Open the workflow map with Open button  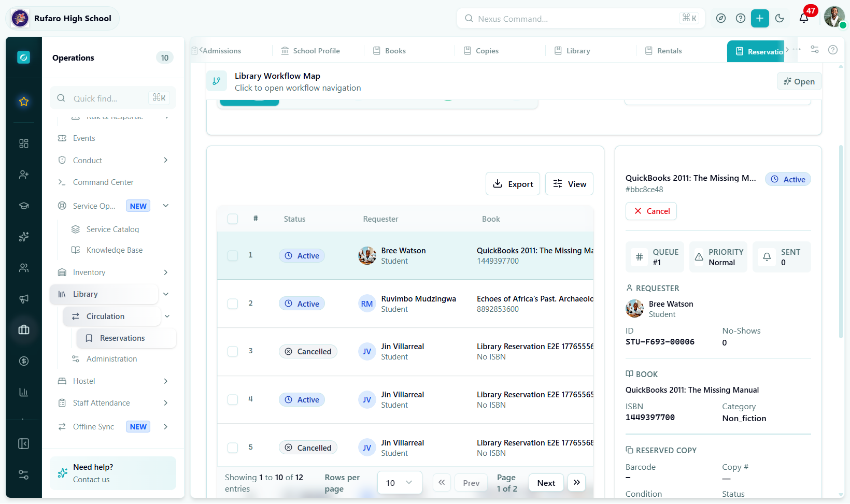[x=799, y=81]
